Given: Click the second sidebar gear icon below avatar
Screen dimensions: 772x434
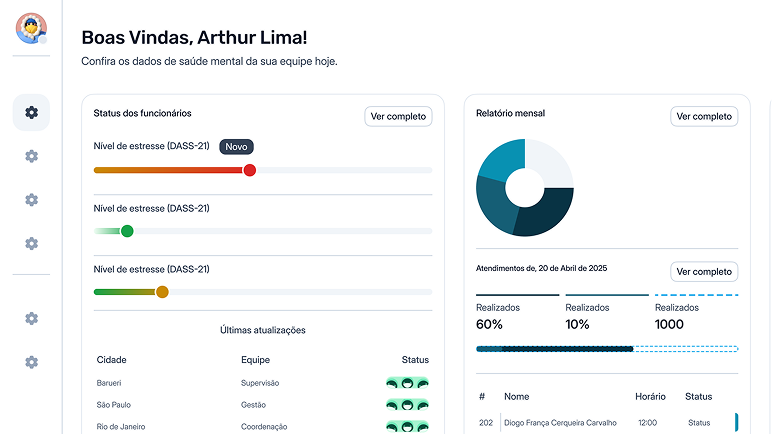Looking at the screenshot, I should 32,156.
